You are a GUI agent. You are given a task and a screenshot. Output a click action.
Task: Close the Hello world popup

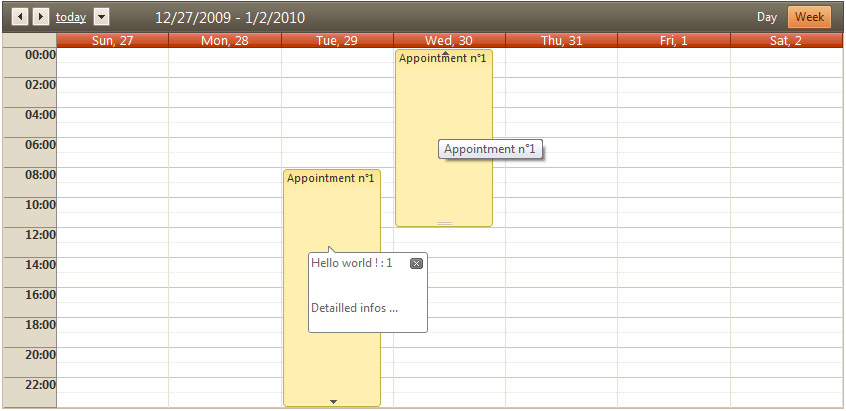tap(416, 263)
